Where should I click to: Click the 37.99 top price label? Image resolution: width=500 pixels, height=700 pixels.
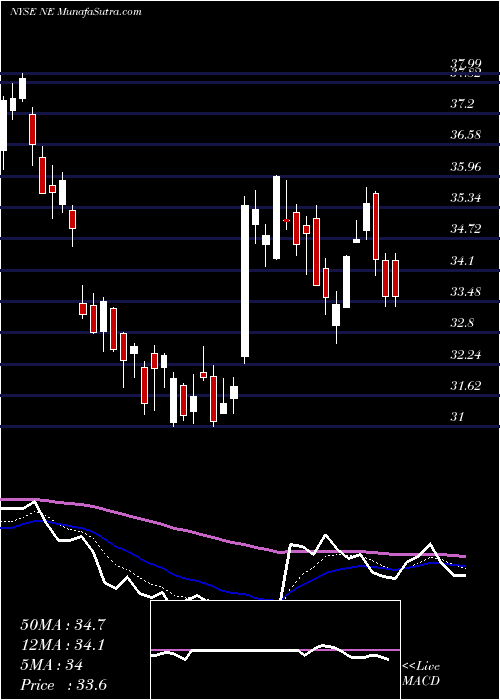(466, 65)
